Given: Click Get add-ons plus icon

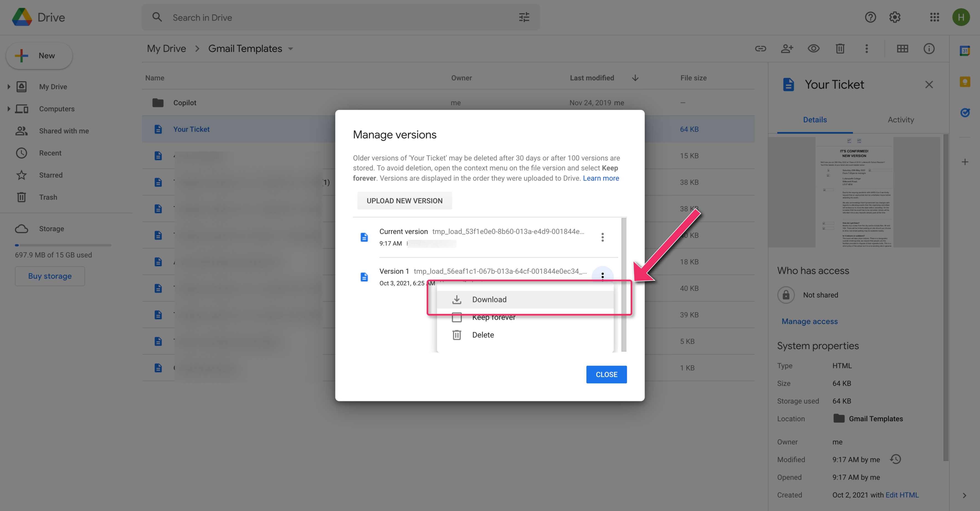Looking at the screenshot, I should point(965,162).
